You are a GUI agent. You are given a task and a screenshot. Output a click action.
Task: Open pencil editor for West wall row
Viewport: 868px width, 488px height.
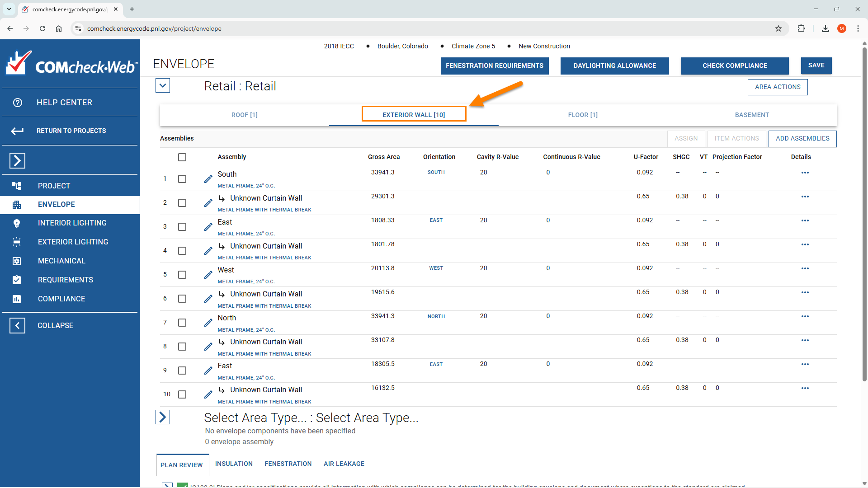(208, 275)
